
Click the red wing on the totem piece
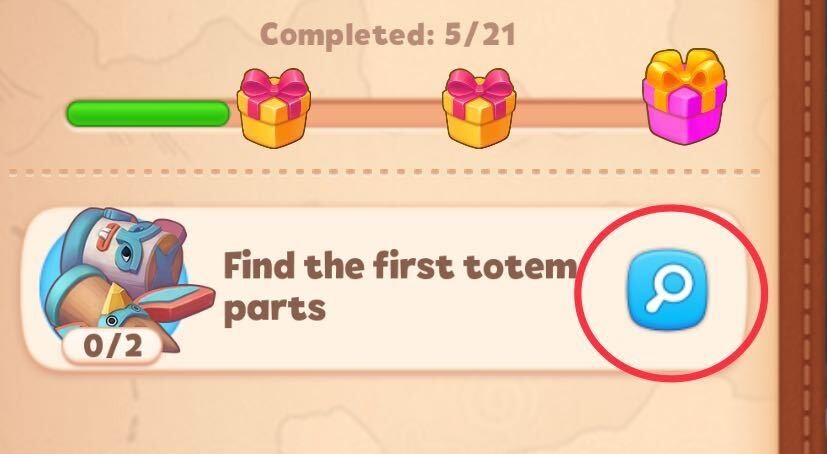(179, 302)
